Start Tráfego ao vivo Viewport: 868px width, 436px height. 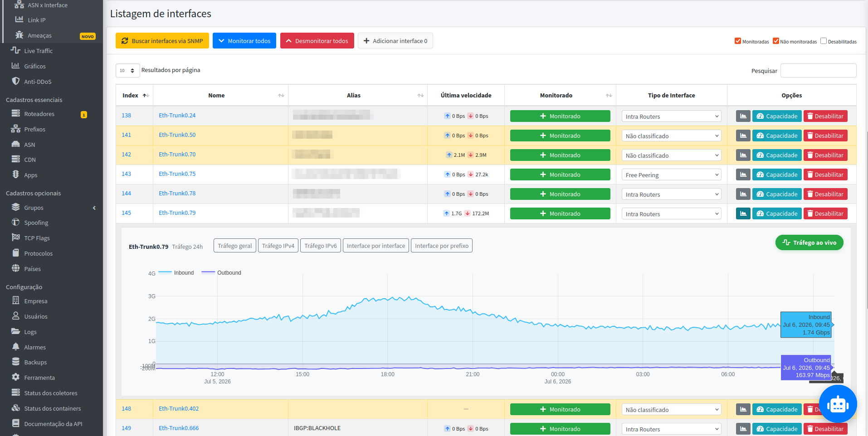tap(809, 242)
